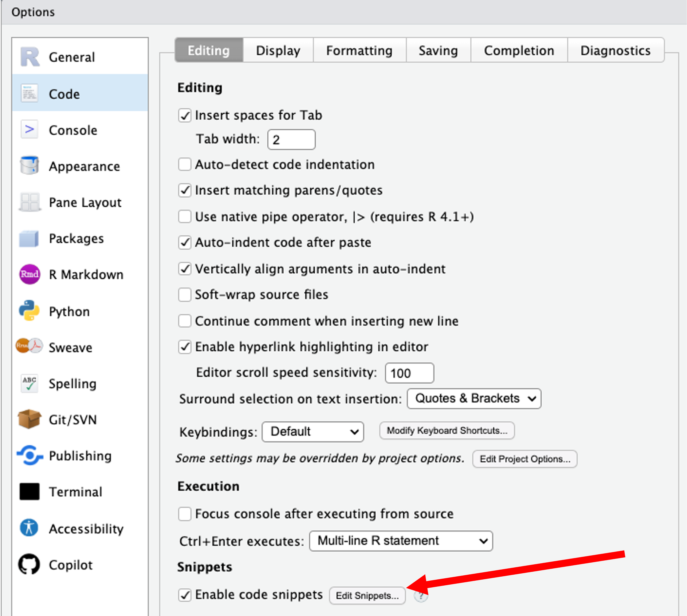This screenshot has width=687, height=616.
Task: Open the Accessibility icon section
Action: (x=29, y=528)
